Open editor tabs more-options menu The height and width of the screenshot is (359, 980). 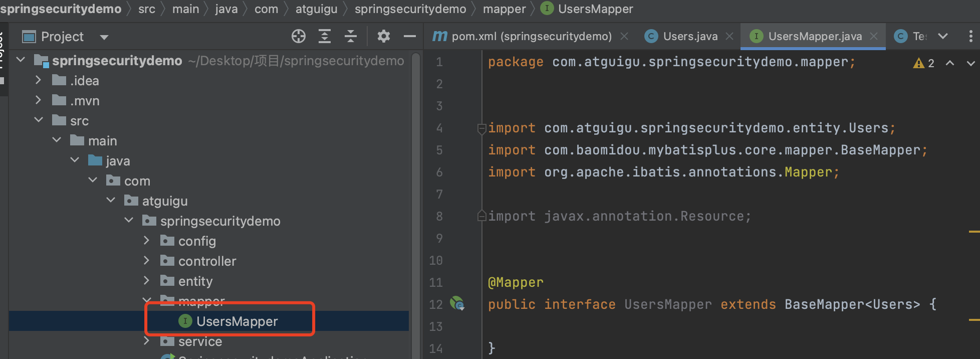[x=970, y=37]
